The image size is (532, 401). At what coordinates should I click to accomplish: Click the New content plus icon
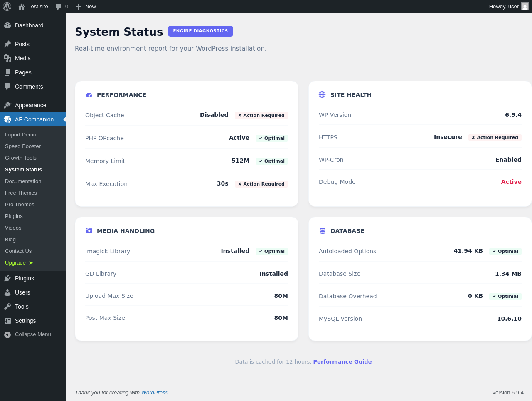[79, 7]
